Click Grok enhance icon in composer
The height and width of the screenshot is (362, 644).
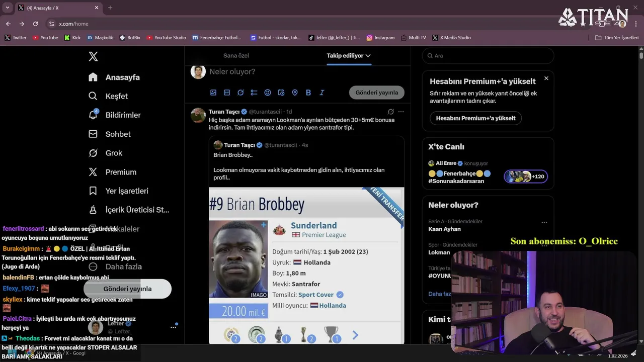click(x=240, y=93)
